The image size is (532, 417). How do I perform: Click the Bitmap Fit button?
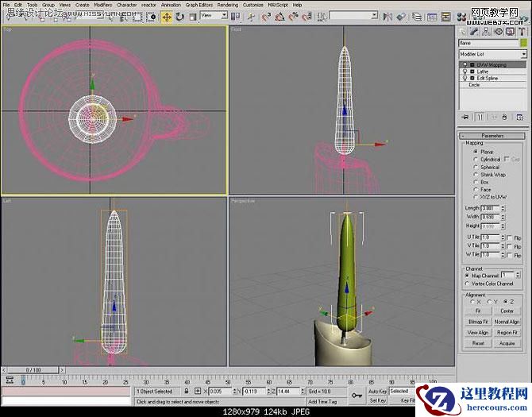(478, 322)
